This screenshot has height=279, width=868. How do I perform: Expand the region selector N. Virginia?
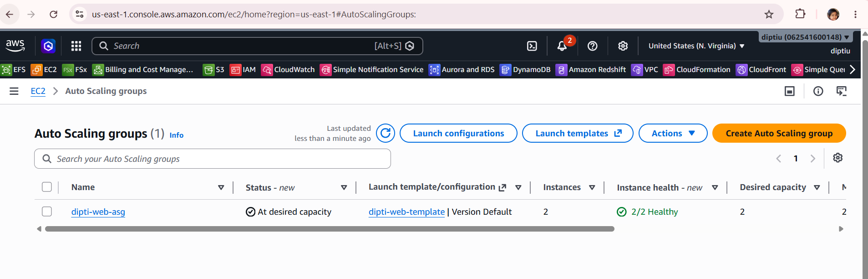[x=696, y=46]
